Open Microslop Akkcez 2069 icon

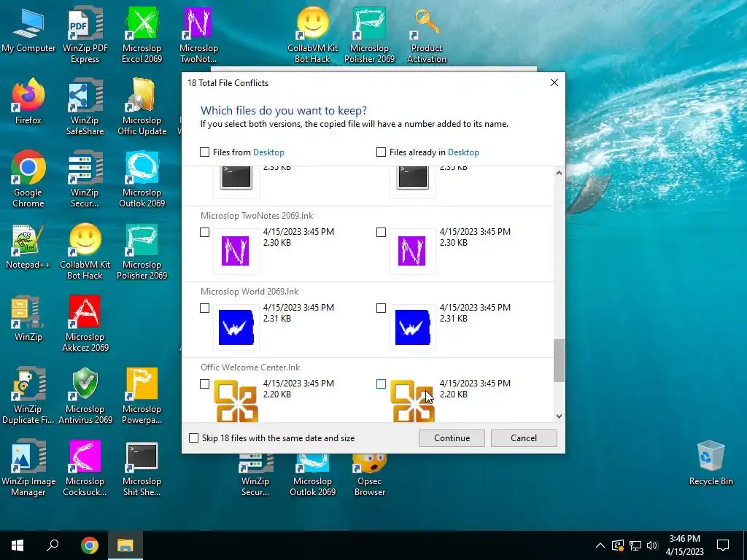(x=85, y=324)
